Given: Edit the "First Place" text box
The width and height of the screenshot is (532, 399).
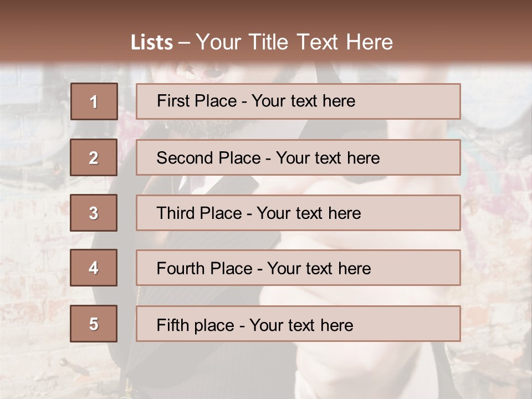Looking at the screenshot, I should click(x=298, y=101).
